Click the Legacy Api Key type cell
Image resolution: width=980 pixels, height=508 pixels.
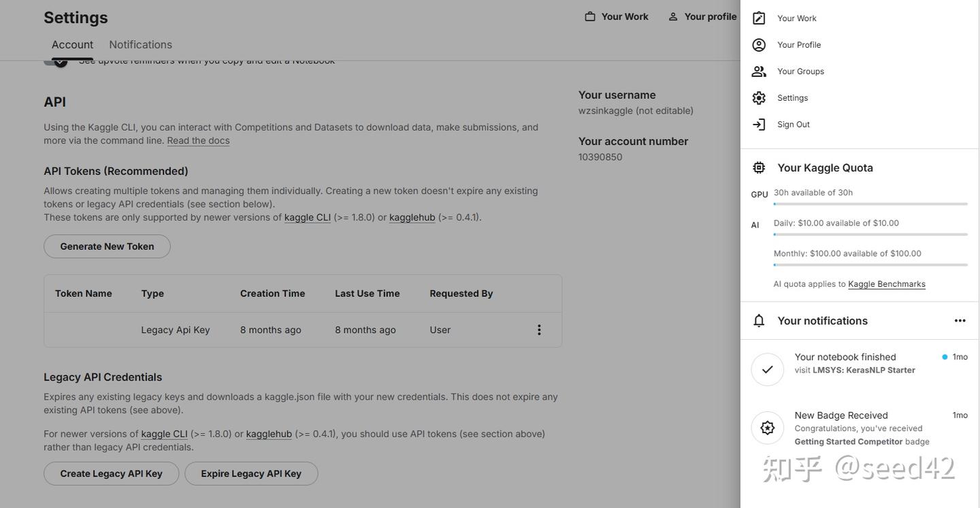pyautogui.click(x=176, y=330)
